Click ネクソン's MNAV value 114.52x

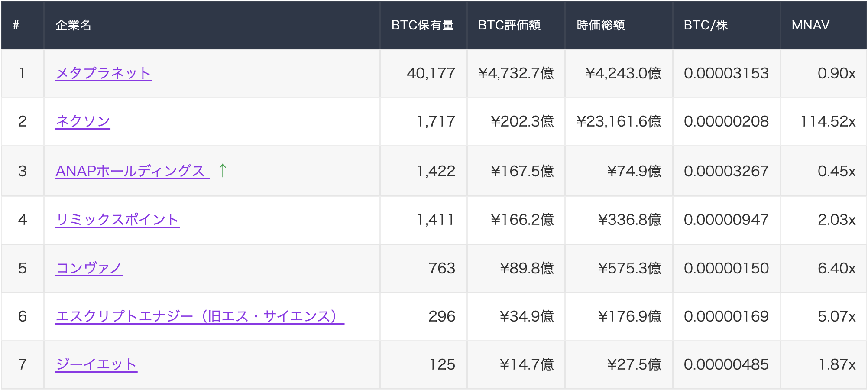pos(828,121)
